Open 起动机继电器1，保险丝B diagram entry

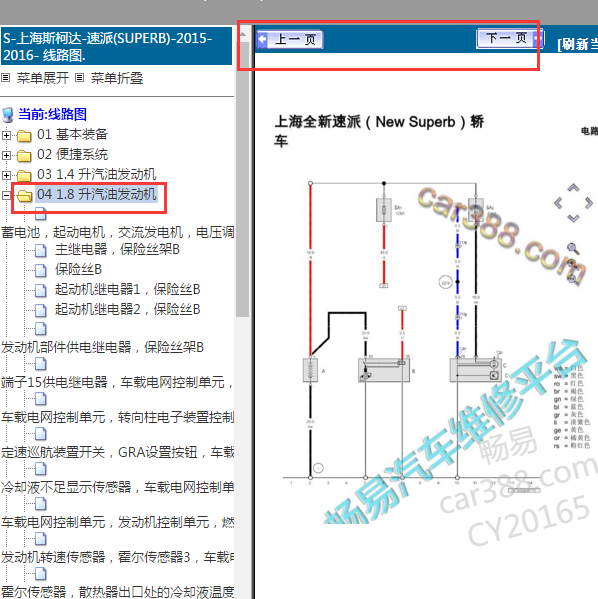pos(127,289)
